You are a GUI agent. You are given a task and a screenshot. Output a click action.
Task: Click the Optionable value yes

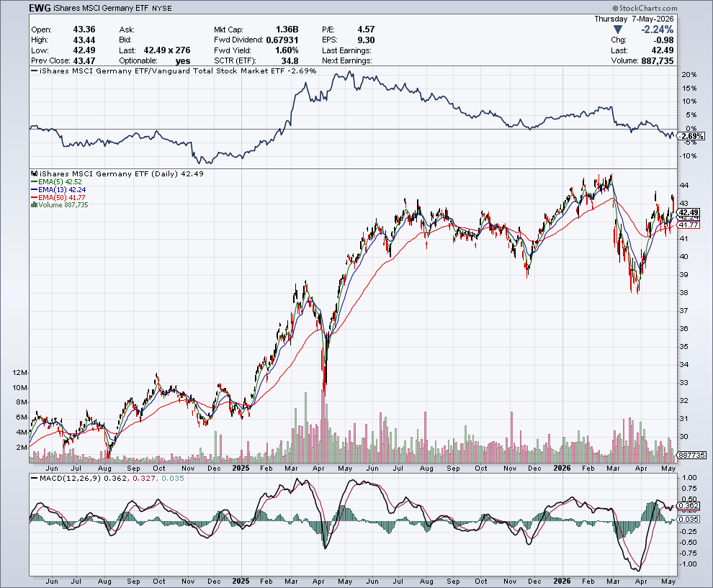(183, 61)
